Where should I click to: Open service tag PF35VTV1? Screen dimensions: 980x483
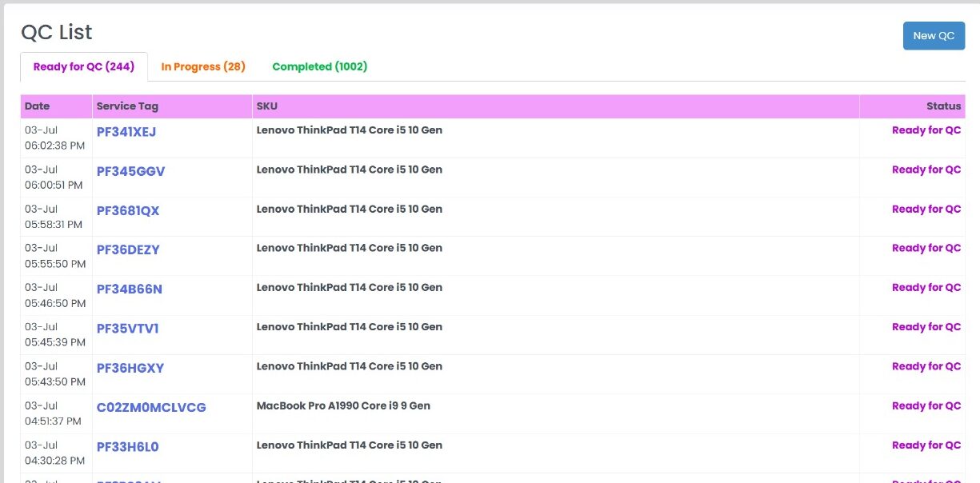click(x=128, y=328)
